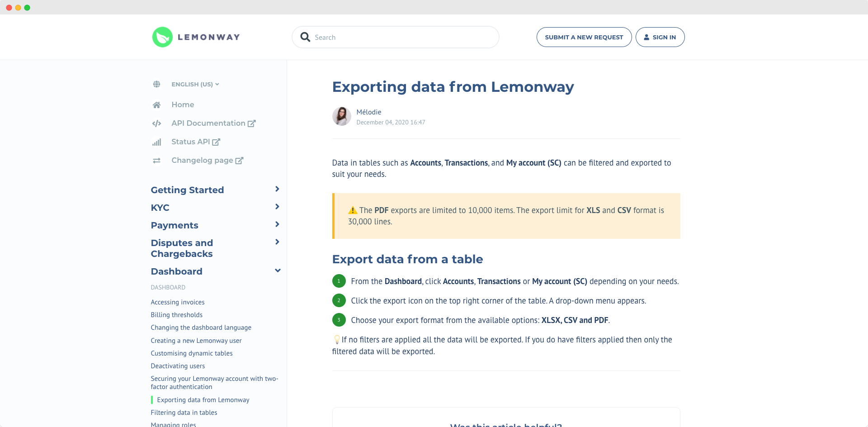Open the Home navigation link

pyautogui.click(x=183, y=104)
